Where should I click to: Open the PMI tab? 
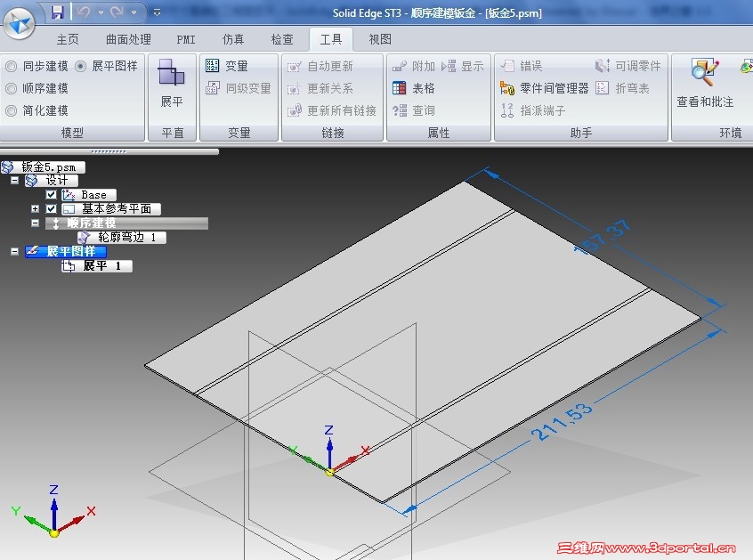[186, 39]
